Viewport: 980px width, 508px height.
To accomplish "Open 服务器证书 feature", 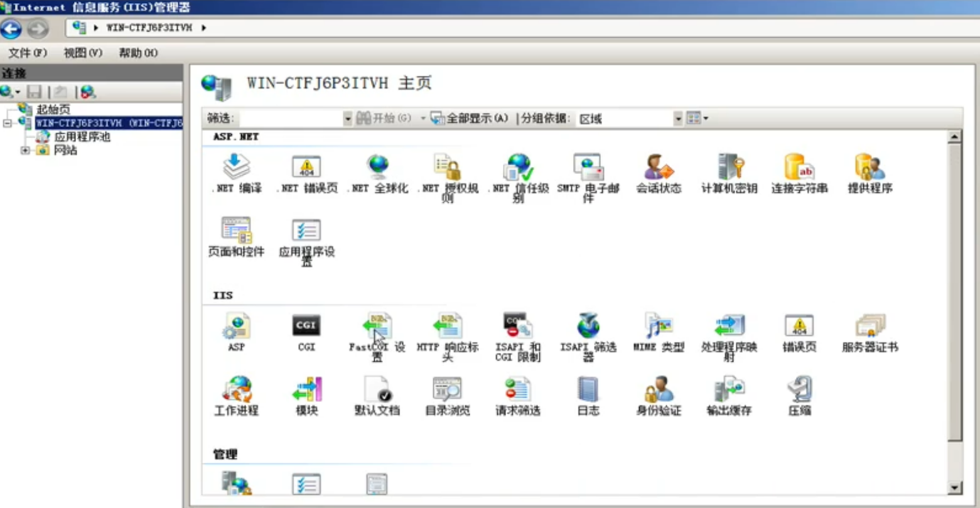I will pyautogui.click(x=870, y=332).
